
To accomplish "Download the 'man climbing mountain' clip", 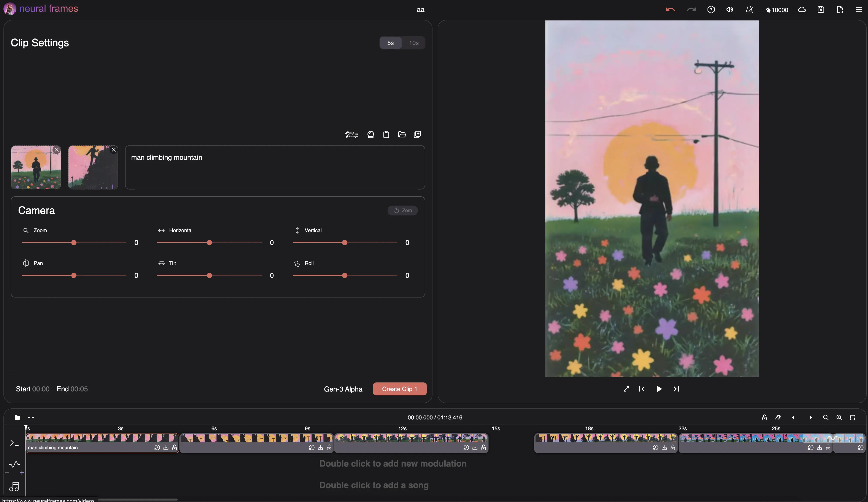I will [x=166, y=448].
